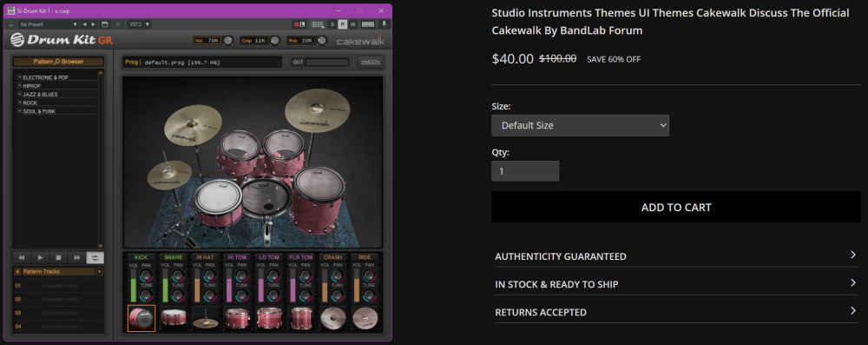Click the crash cymbal icon
The image size is (868, 345).
(x=333, y=319)
